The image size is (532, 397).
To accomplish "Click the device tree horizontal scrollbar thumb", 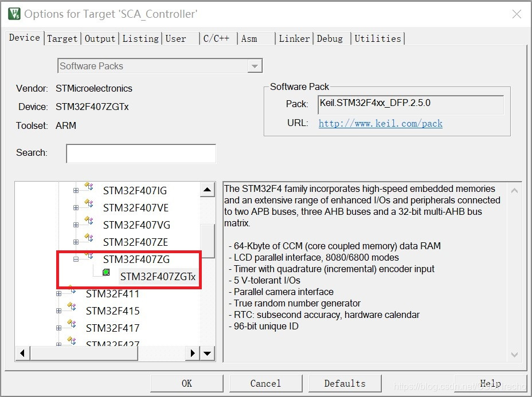I will [84, 353].
